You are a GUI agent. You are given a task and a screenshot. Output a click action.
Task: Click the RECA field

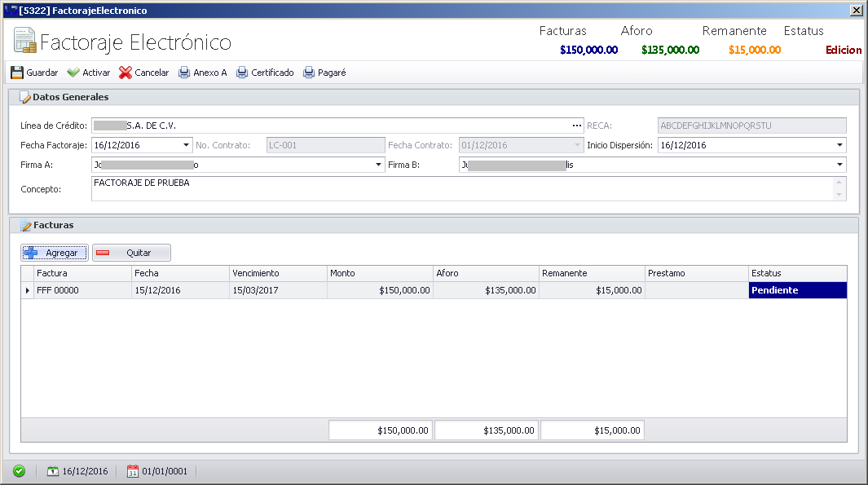751,126
